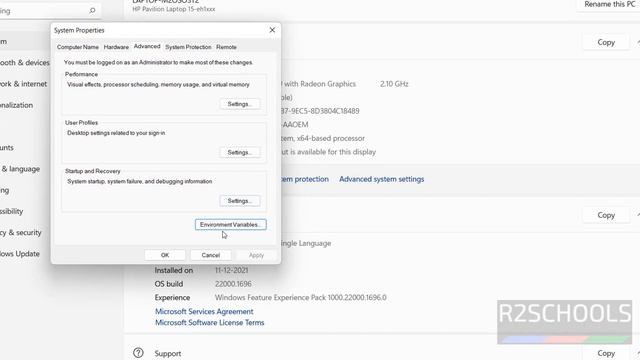This screenshot has width=640, height=360.
Task: Switch to Computer Name tab
Action: click(78, 47)
